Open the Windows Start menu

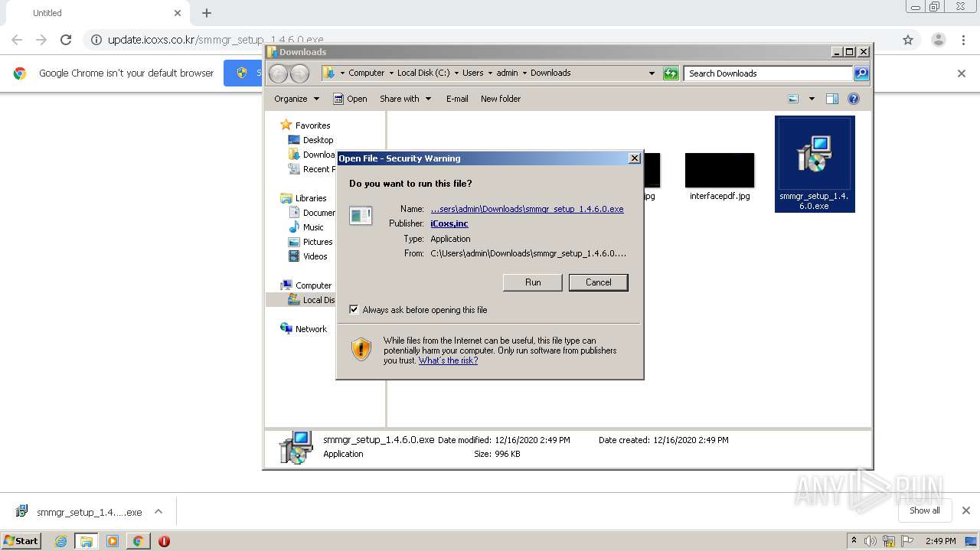pyautogui.click(x=21, y=540)
